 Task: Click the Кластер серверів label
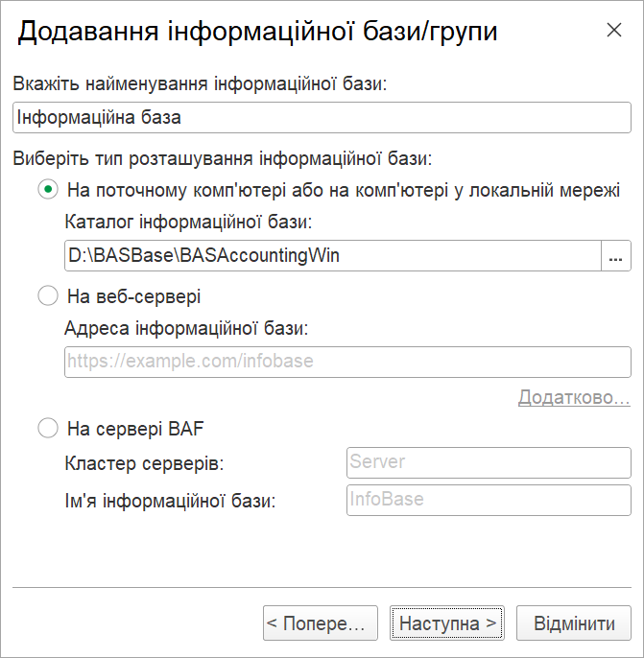(x=144, y=463)
